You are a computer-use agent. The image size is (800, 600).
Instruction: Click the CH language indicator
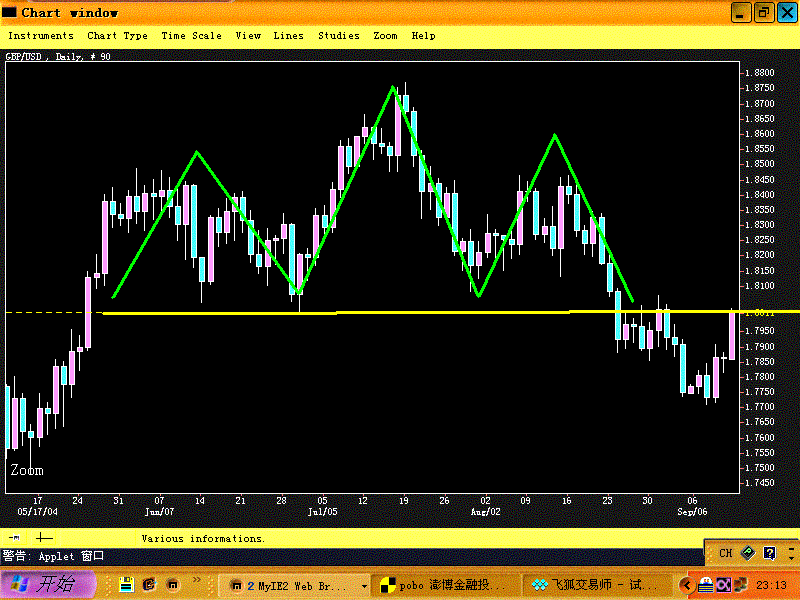726,554
